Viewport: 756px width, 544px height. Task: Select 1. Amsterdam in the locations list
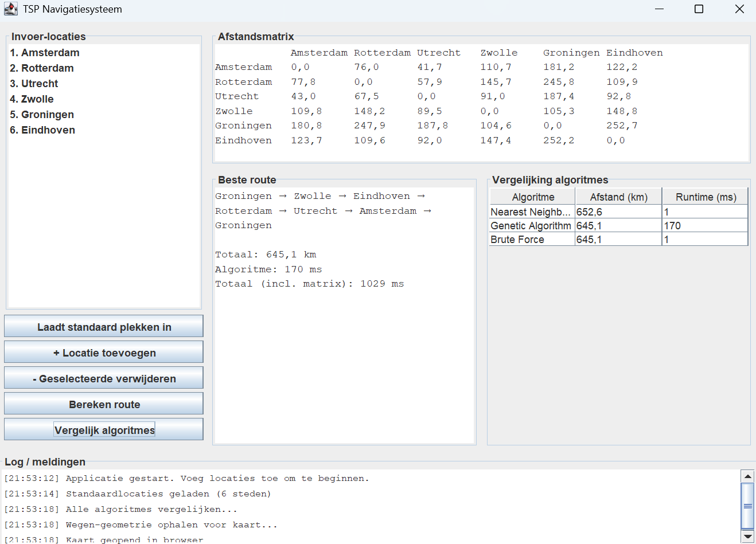click(x=104, y=53)
